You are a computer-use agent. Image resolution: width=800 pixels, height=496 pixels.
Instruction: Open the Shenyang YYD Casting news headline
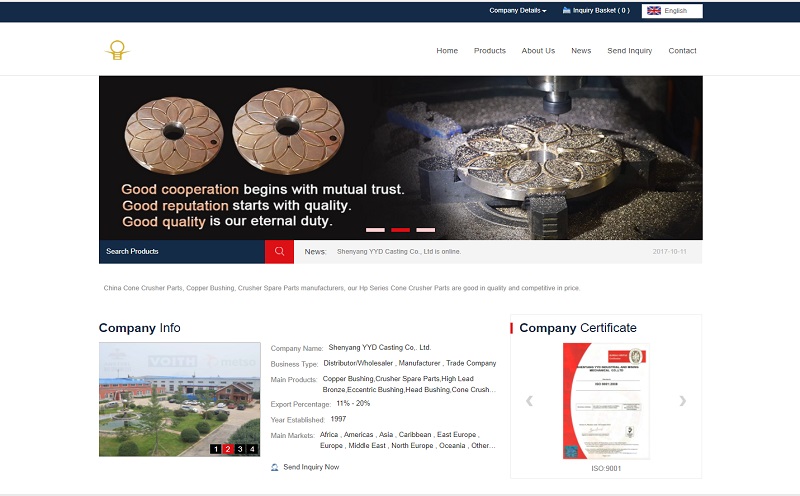399,252
